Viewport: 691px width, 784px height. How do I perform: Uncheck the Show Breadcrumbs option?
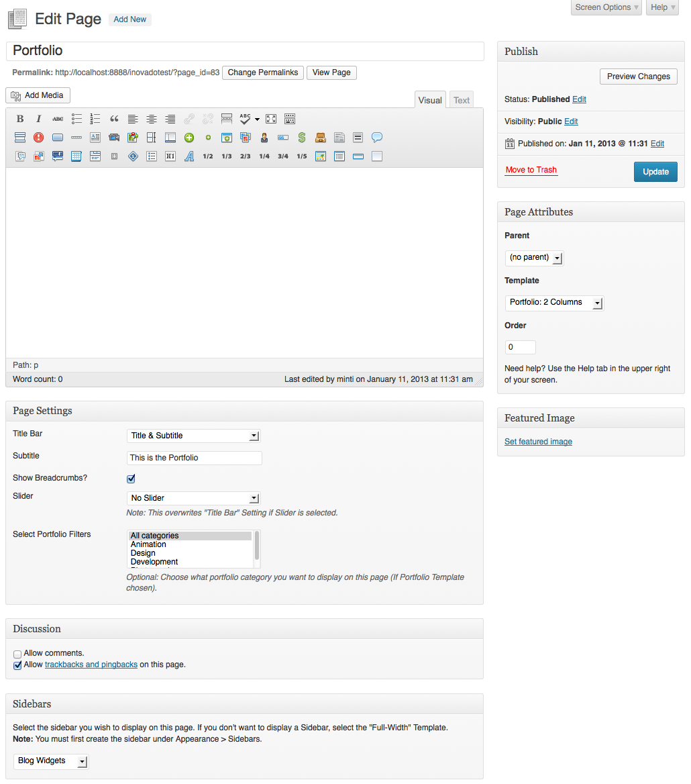point(130,478)
